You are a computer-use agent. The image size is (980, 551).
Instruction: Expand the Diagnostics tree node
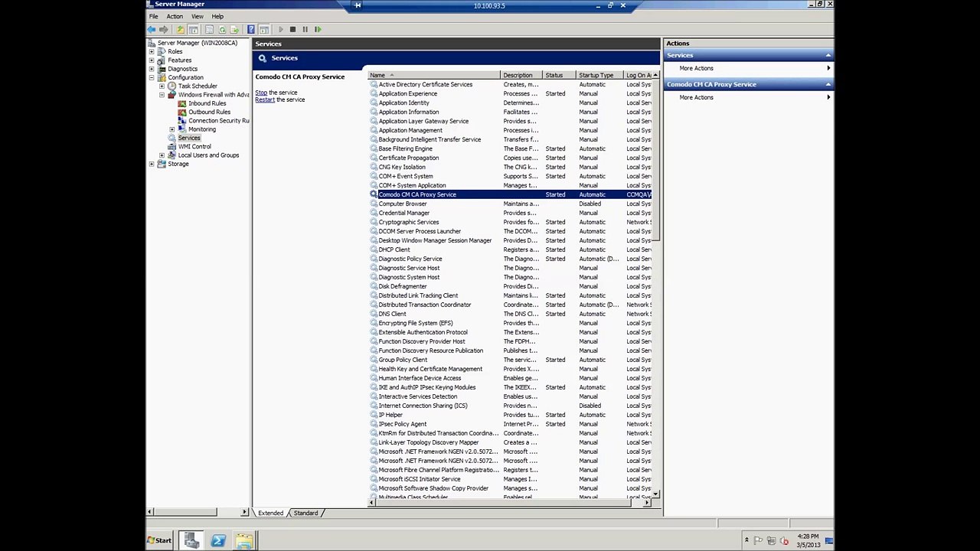coord(152,69)
